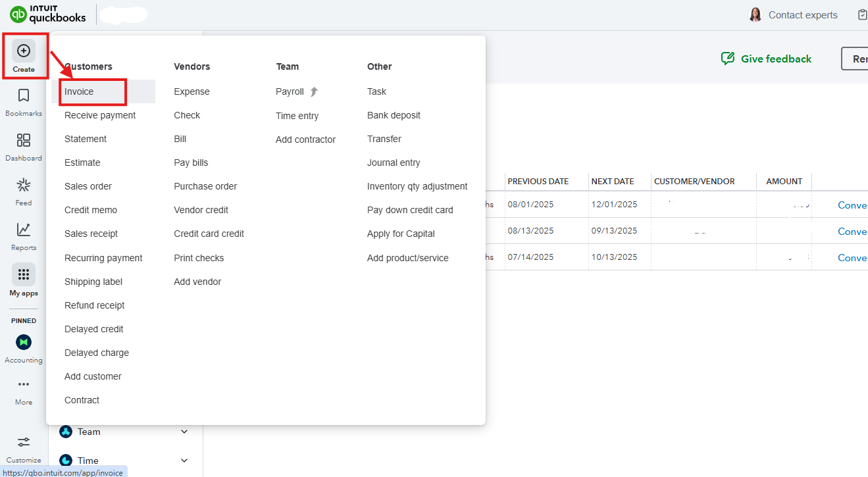Choose Payroll under Team
This screenshot has height=477, width=868.
(x=290, y=91)
